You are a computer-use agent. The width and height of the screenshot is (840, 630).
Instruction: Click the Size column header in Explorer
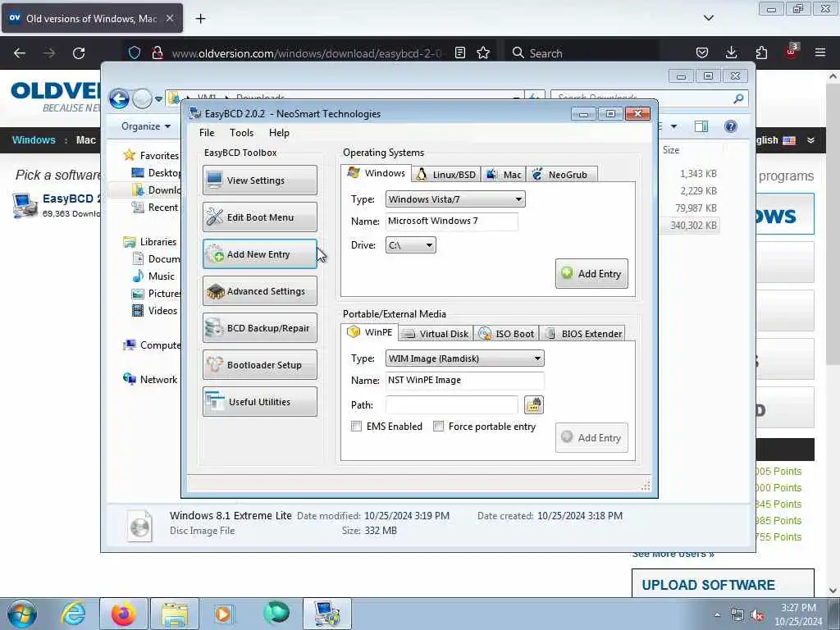tap(671, 150)
